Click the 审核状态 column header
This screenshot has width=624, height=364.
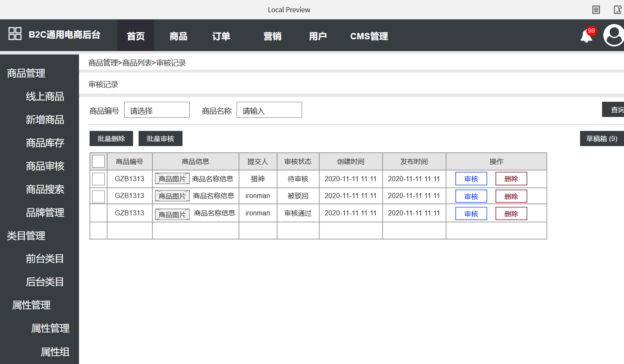point(298,161)
